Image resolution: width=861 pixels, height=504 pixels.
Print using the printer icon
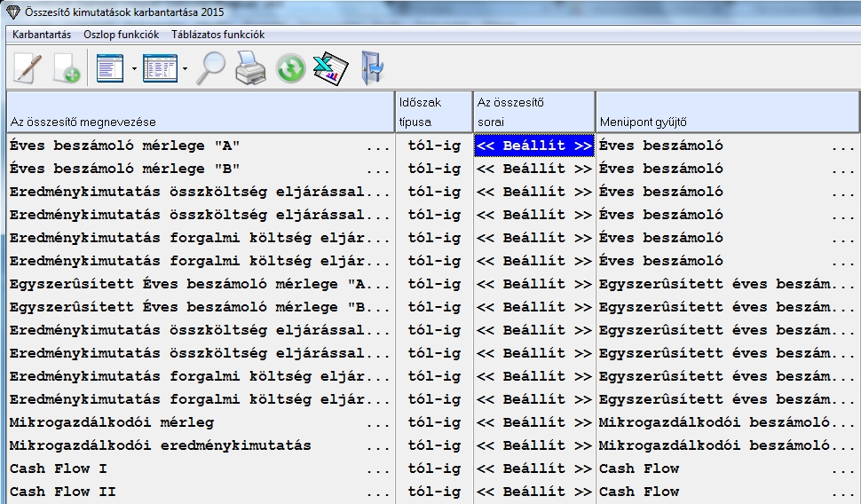[250, 68]
